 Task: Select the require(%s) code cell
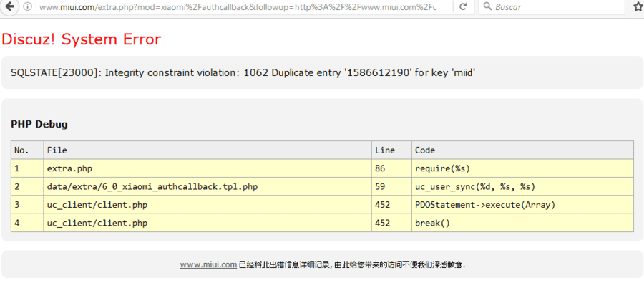(522, 168)
